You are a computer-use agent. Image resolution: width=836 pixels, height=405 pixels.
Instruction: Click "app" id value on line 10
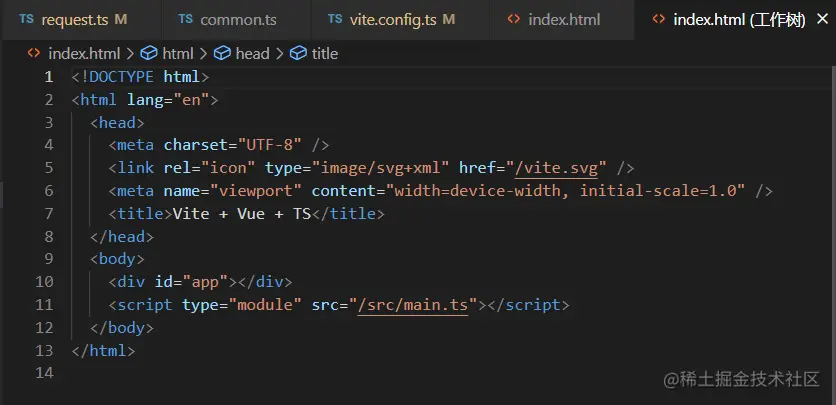coord(205,282)
